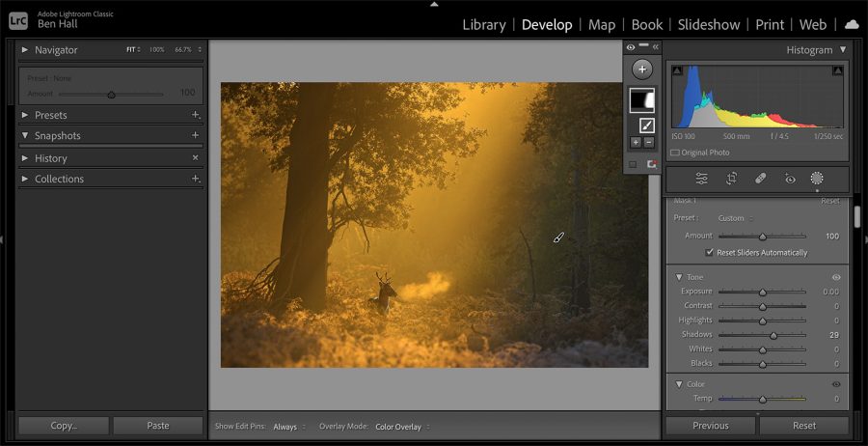Create new mask with plus circle
Screen dimensions: 868x446
tap(642, 70)
